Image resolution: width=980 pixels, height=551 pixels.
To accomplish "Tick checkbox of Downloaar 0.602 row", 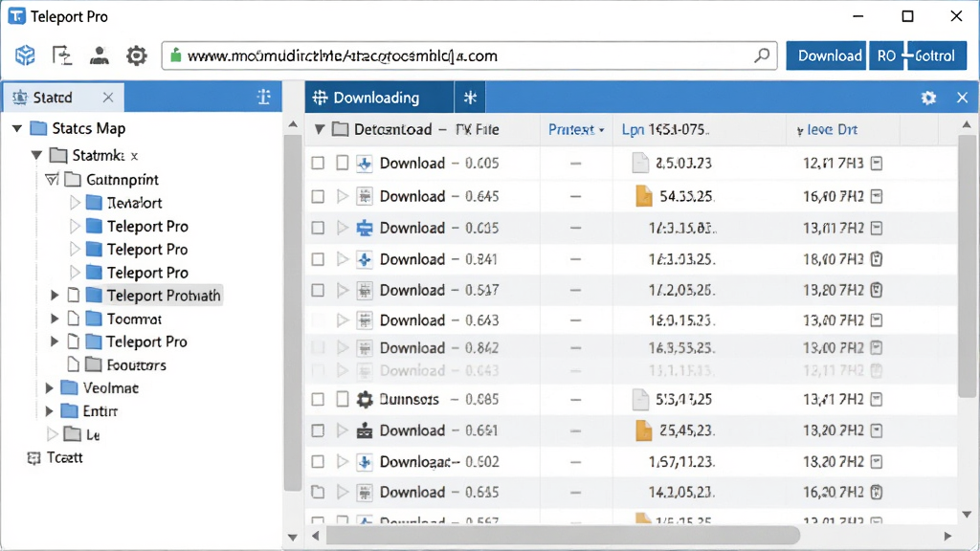I will tap(318, 462).
